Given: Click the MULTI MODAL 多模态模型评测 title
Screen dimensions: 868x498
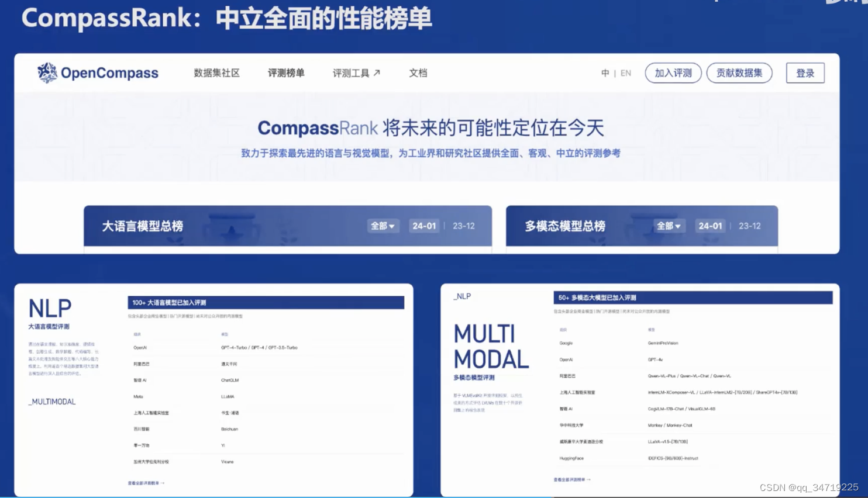Looking at the screenshot, I should point(491,352).
